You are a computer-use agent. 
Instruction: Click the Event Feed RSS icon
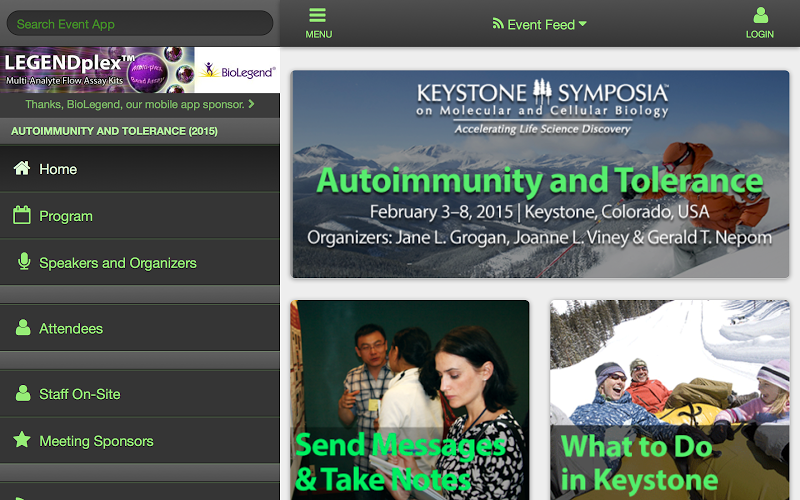click(x=497, y=23)
